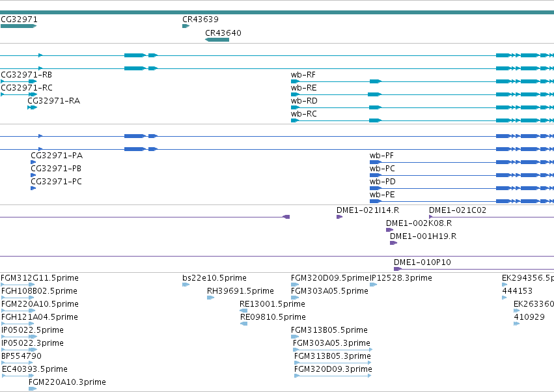Select the DME1-021C02 feature label
The width and height of the screenshot is (554, 392).
(x=458, y=210)
